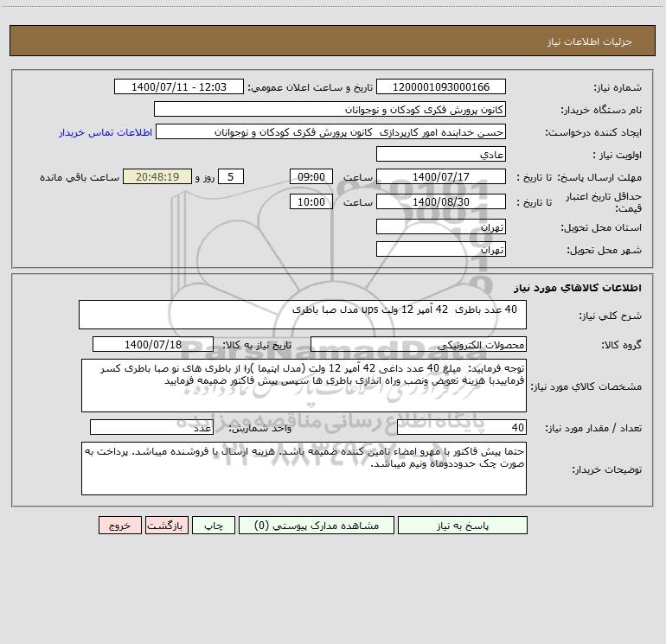The width and height of the screenshot is (666, 644).
Task: Click the label شماره نیاز
Action: click(x=618, y=88)
